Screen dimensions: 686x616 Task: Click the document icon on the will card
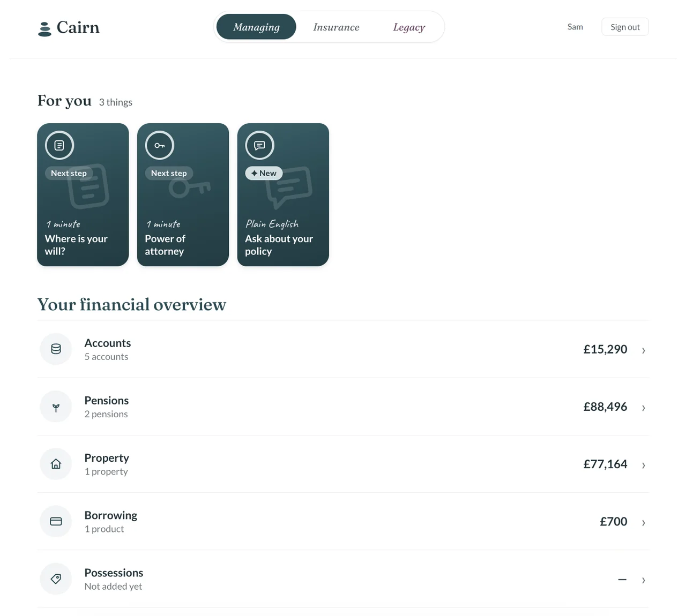(x=59, y=145)
